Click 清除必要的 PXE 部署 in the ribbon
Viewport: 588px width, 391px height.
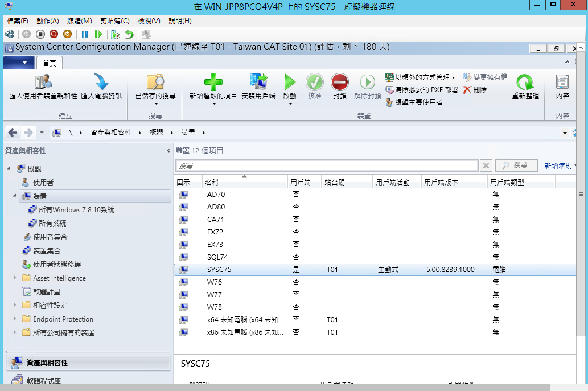coord(422,90)
